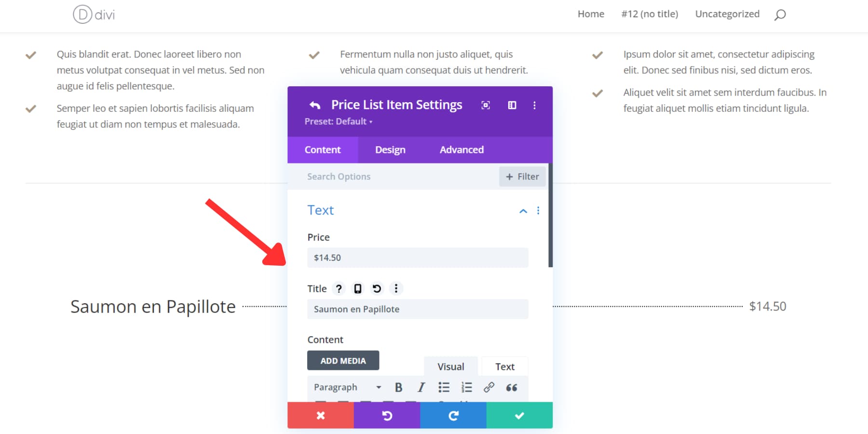The height and width of the screenshot is (434, 868).
Task: Switch to the Text editor tab
Action: pyautogui.click(x=504, y=366)
